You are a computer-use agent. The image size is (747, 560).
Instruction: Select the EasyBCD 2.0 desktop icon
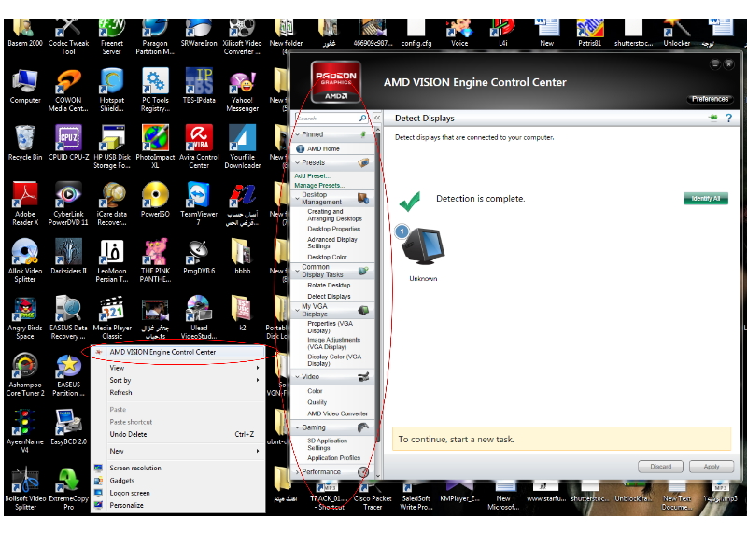pos(68,427)
